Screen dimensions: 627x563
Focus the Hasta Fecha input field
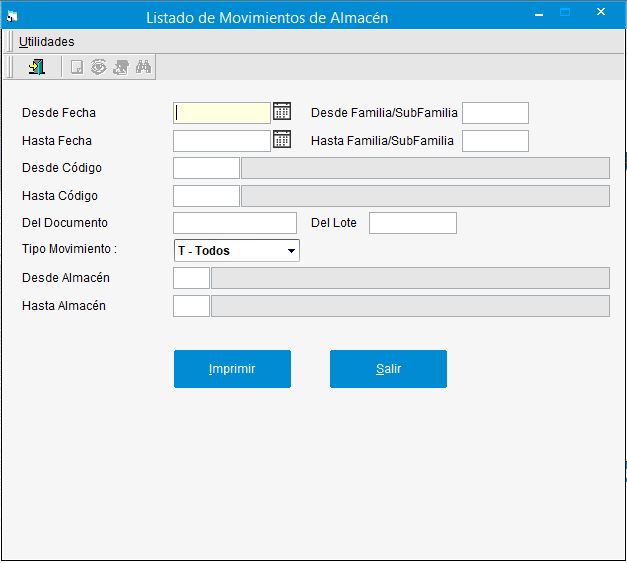point(222,141)
